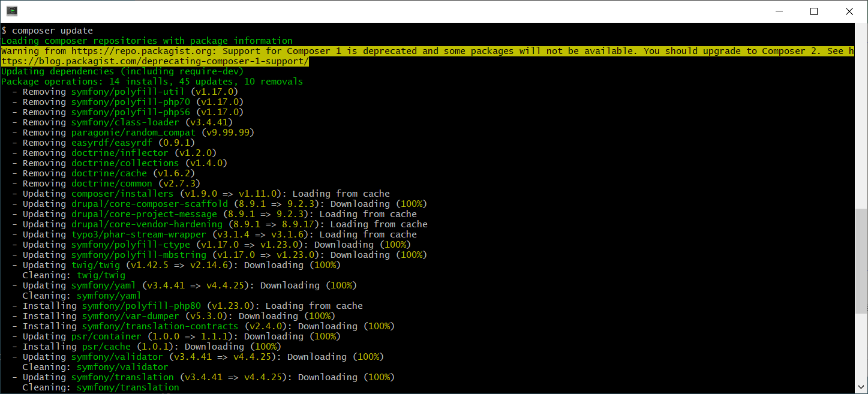Click the vertical scrollbar thumb
Screen dimensions: 868x394
tap(861, 260)
